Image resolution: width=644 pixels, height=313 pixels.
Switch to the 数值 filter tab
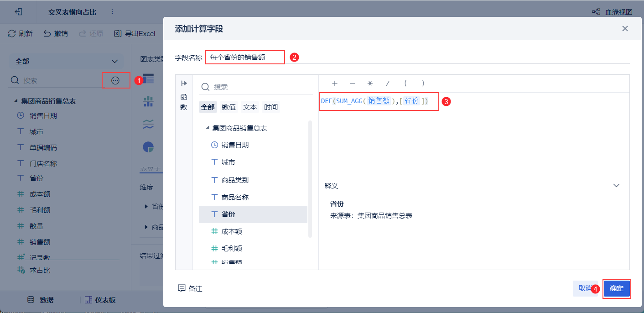[229, 107]
